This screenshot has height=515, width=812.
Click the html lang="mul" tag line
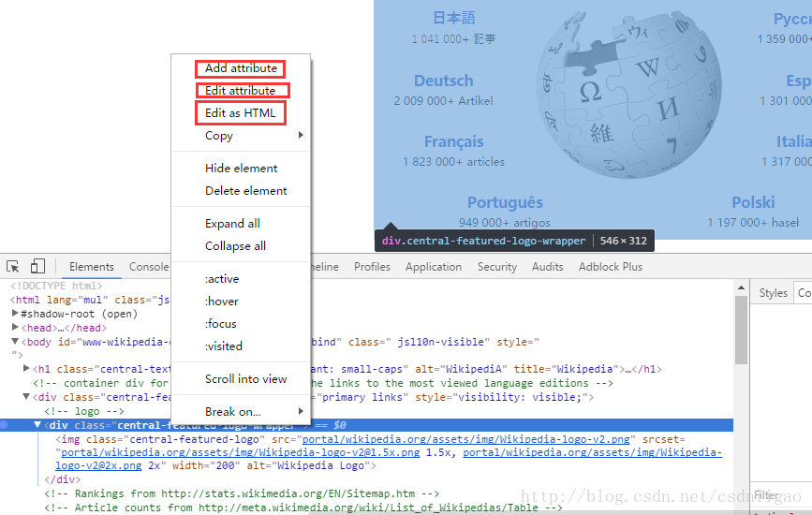[90, 300]
